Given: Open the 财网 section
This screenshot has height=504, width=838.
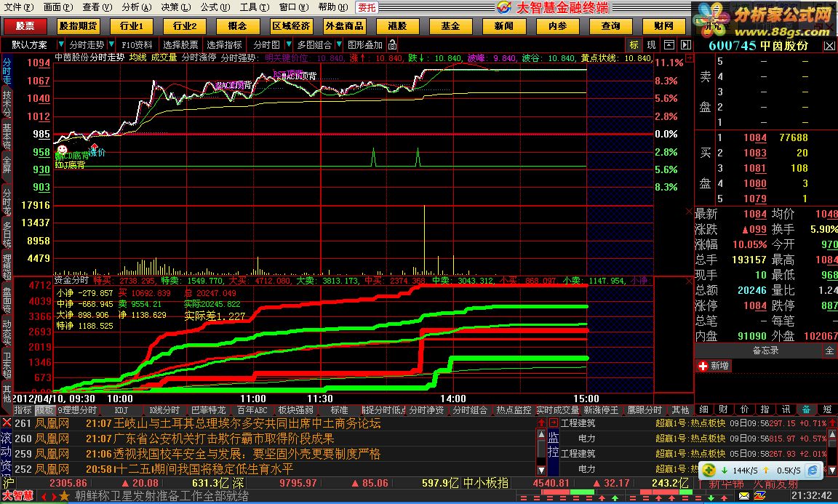Looking at the screenshot, I should click(663, 25).
